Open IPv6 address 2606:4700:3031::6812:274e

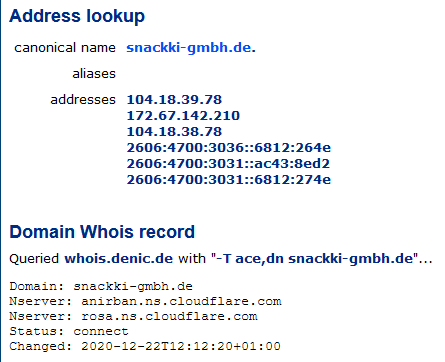pyautogui.click(x=229, y=180)
